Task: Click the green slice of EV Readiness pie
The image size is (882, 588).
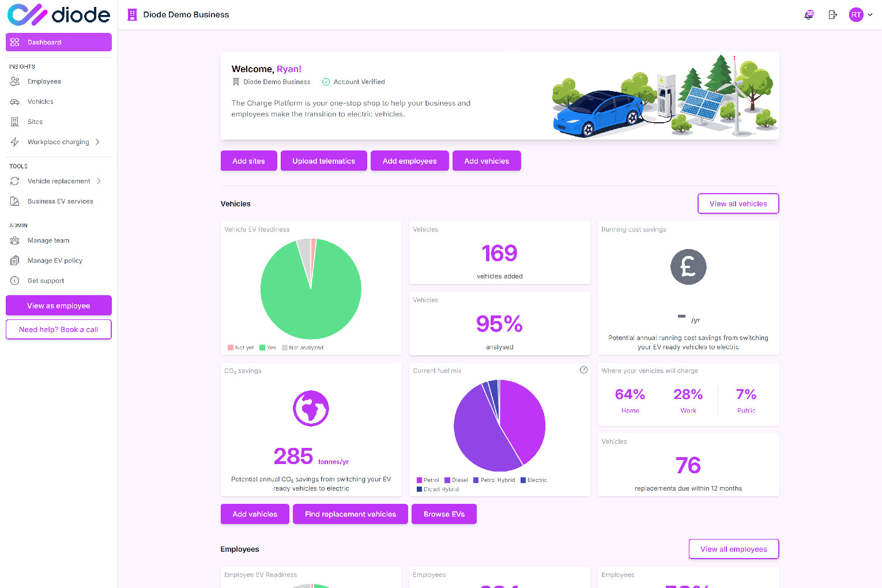Action: 311,306
